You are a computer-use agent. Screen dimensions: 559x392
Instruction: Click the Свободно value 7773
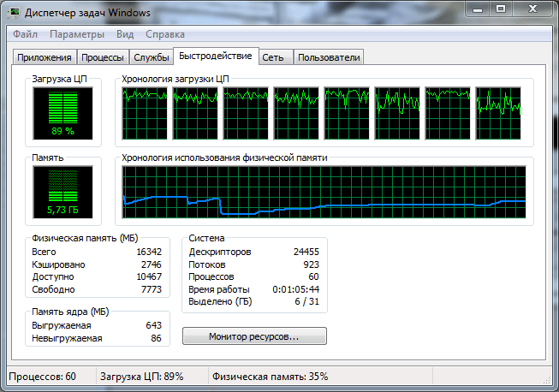(x=152, y=289)
